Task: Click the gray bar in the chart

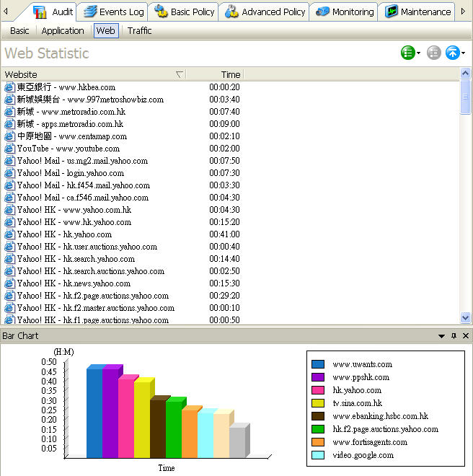Action: point(237,443)
